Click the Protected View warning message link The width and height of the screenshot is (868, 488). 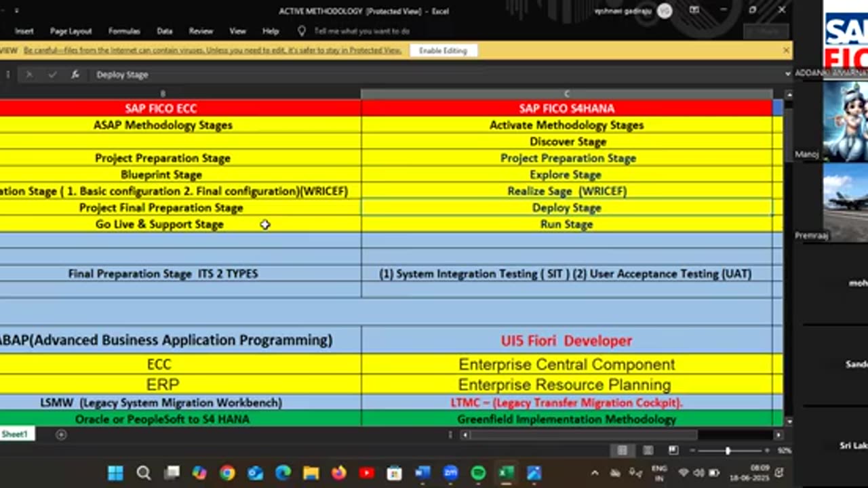point(212,51)
